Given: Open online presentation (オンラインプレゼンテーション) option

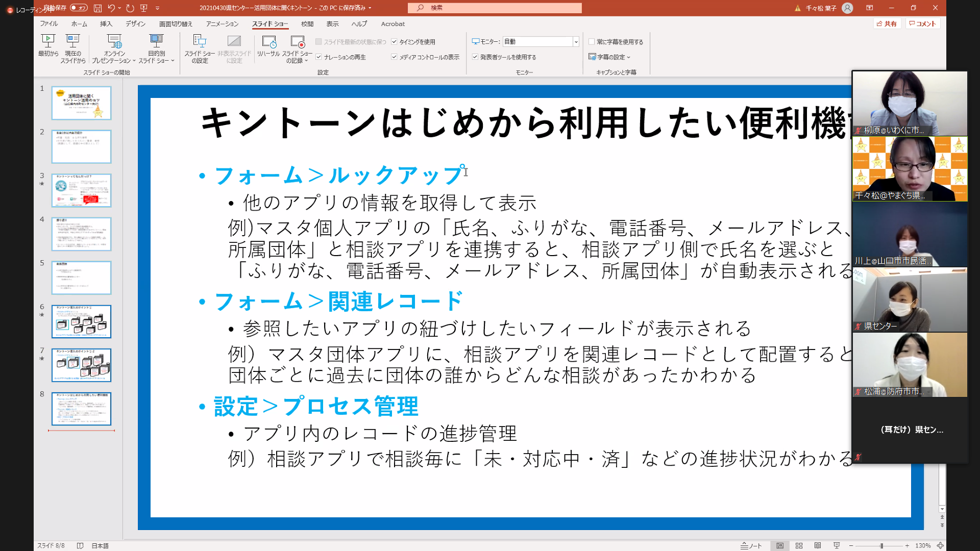Looking at the screenshot, I should tap(114, 49).
